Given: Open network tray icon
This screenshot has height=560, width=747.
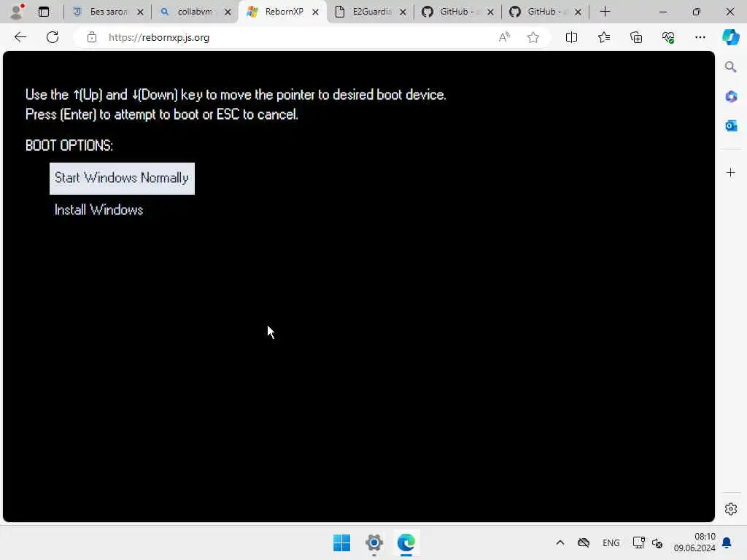Looking at the screenshot, I should pos(638,542).
